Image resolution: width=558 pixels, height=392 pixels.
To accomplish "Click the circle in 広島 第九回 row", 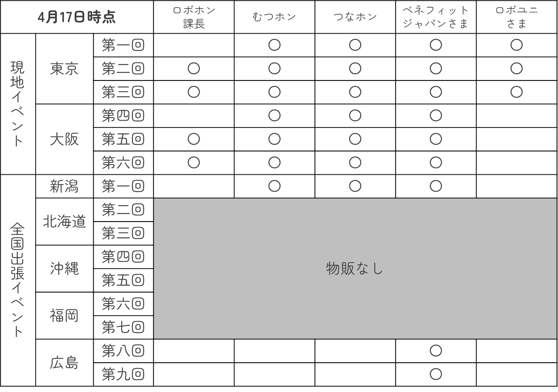I will (x=436, y=374).
